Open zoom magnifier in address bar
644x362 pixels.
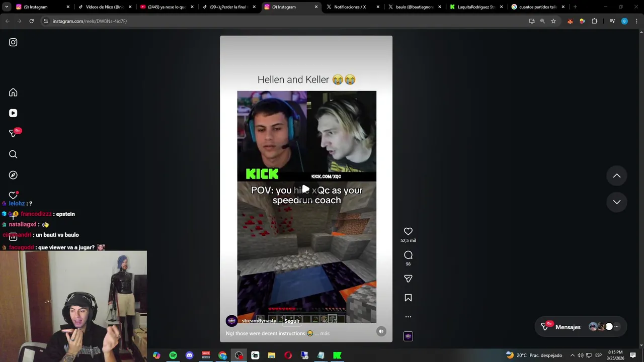[x=542, y=21]
